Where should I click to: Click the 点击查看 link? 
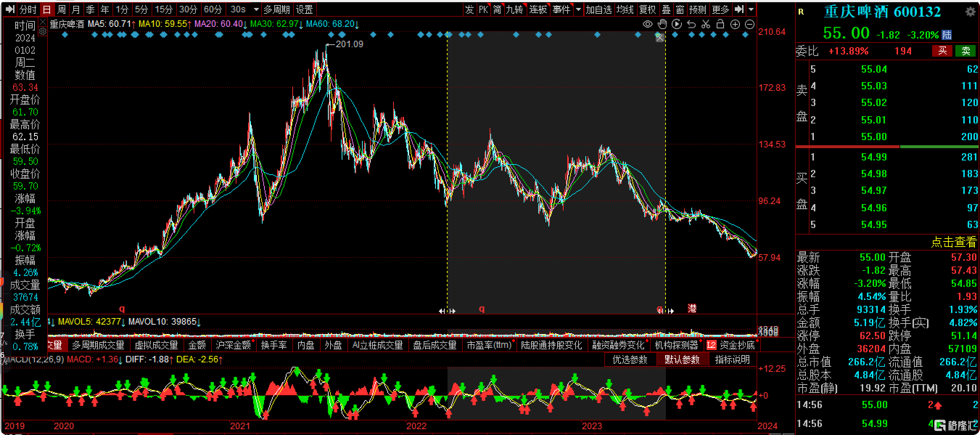(x=954, y=242)
